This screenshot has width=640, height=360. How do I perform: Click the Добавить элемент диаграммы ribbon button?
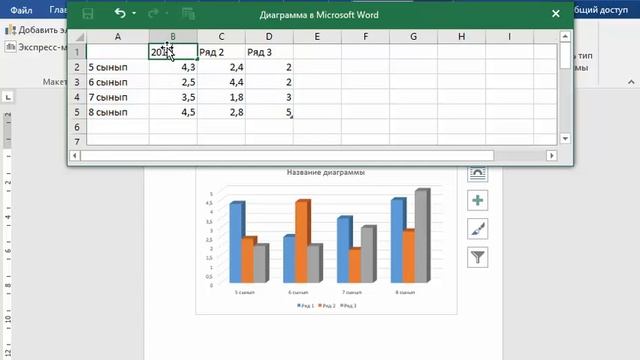tap(37, 30)
